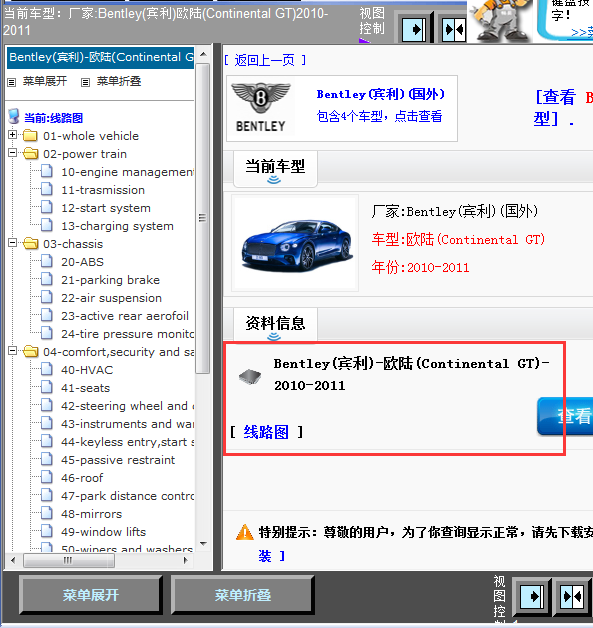Open 23-active rear aerofoil entry
The image size is (593, 628).
tap(125, 316)
